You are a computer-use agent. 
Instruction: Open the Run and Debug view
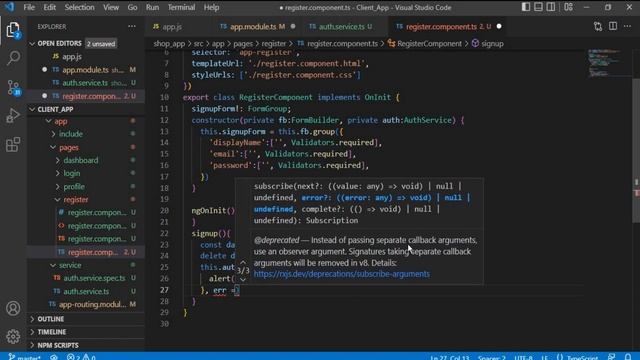pyautogui.click(x=13, y=116)
